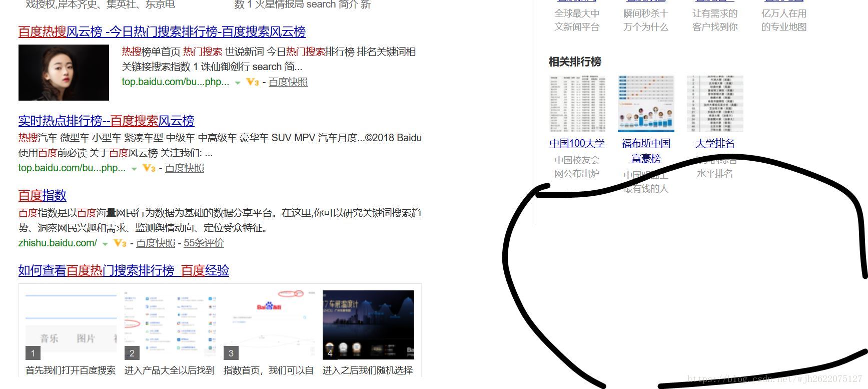The image size is (868, 389).
Task: Open step 1 thumbnail 首先我们打开百度搜索
Action: click(71, 324)
